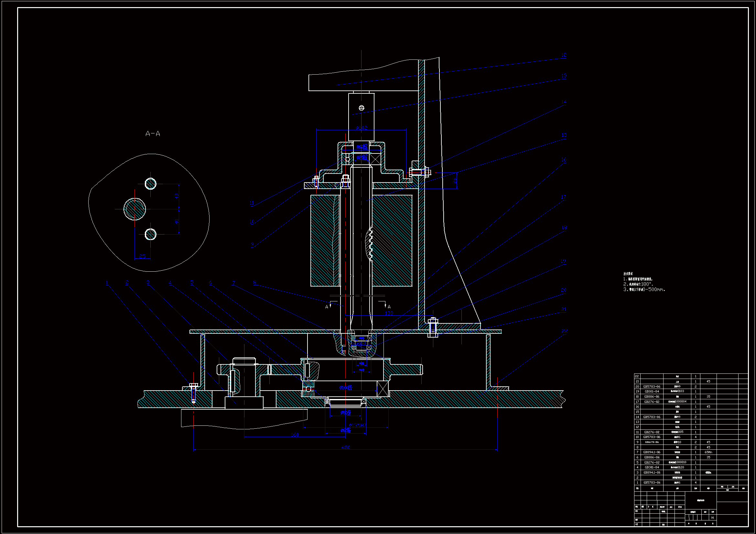Click the 25 dimension in section A-A
The image size is (756, 534).
point(142,256)
